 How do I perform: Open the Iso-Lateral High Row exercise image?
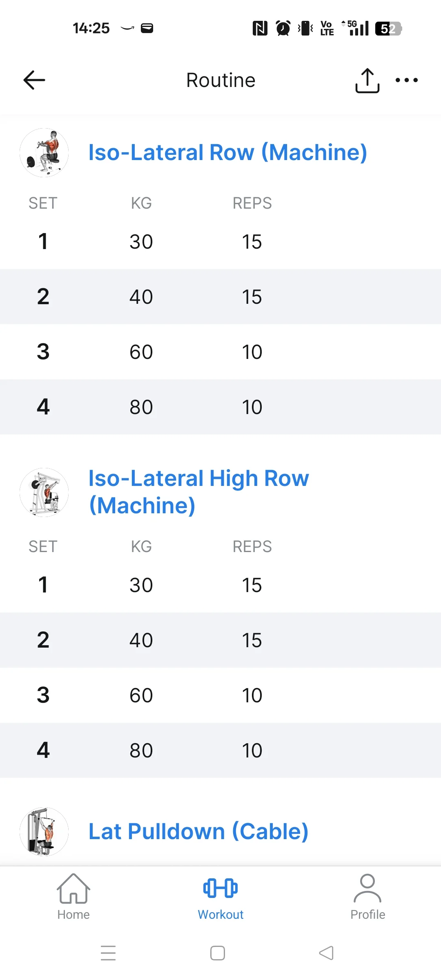pos(44,492)
